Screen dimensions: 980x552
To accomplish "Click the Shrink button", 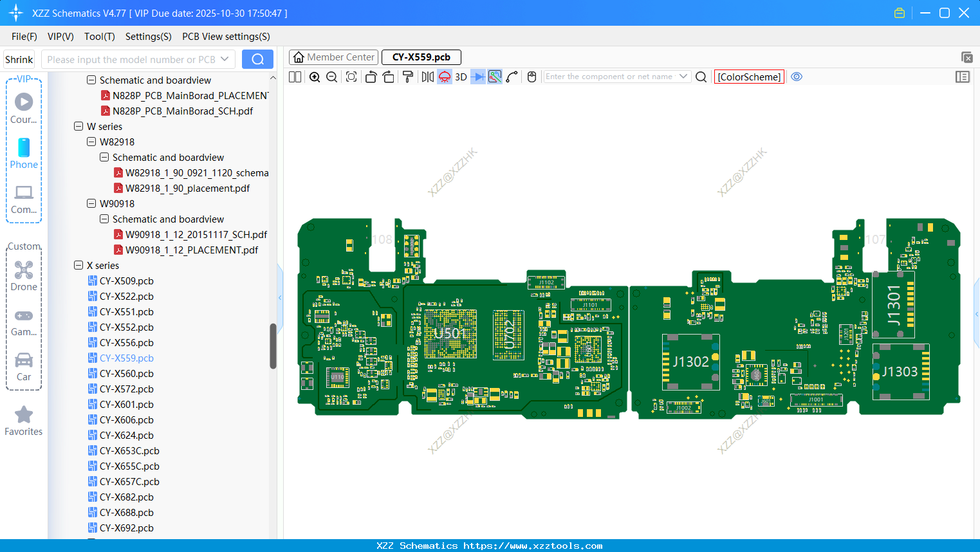I will (19, 59).
